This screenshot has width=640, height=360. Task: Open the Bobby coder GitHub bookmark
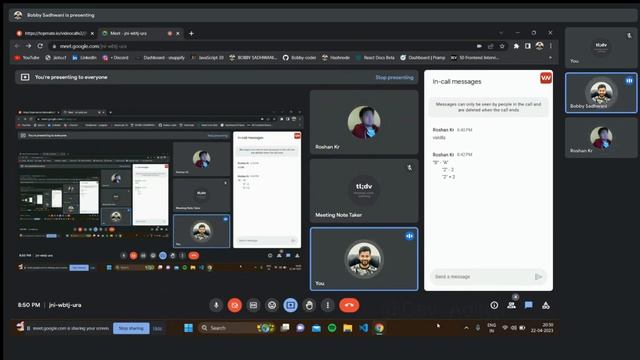tap(299, 58)
